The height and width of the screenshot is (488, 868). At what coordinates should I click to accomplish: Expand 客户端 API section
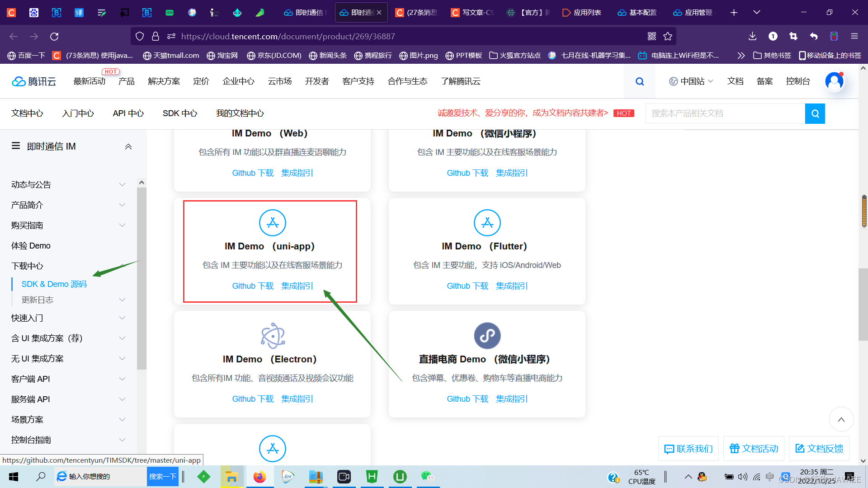pyautogui.click(x=122, y=379)
